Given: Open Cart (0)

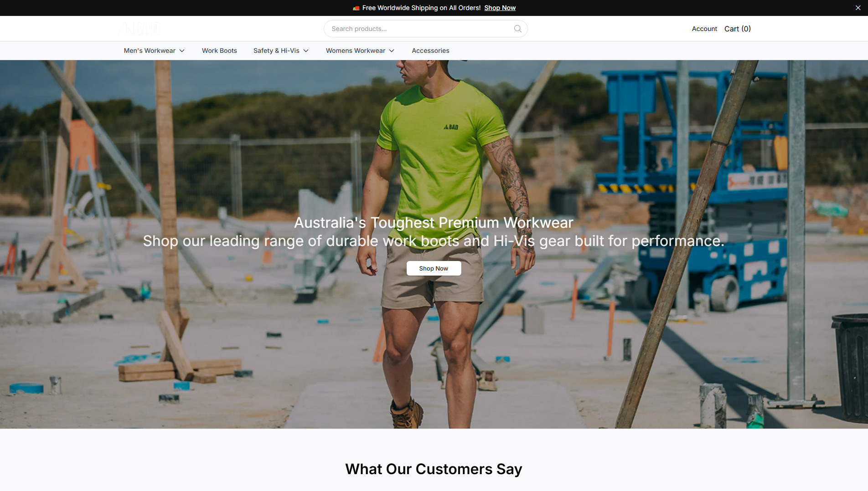Looking at the screenshot, I should (737, 29).
